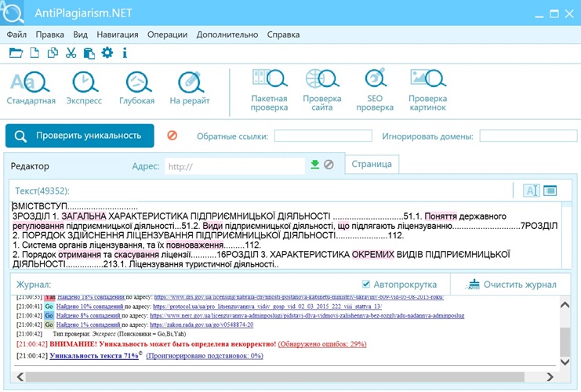Image resolution: width=581 pixels, height=392 pixels.
Task: Cancel page loading with grey stop icon
Action: (x=329, y=164)
